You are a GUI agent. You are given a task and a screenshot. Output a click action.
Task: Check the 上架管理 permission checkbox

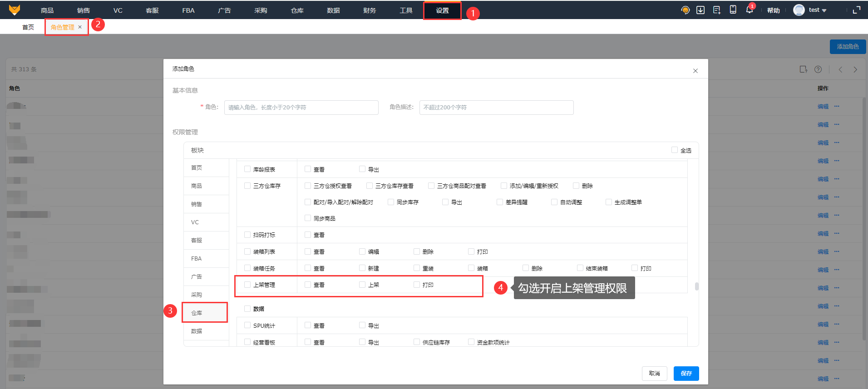247,285
